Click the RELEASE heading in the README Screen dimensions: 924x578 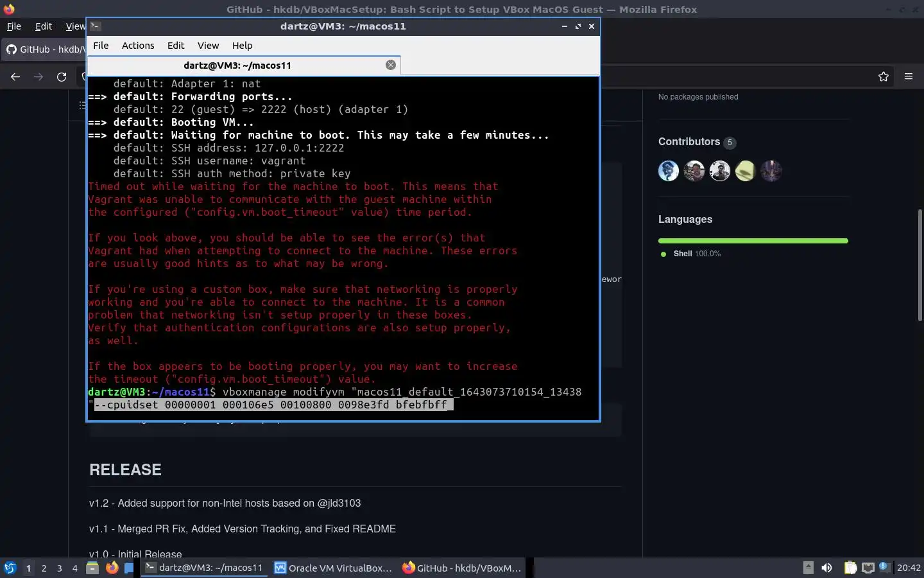click(x=125, y=469)
